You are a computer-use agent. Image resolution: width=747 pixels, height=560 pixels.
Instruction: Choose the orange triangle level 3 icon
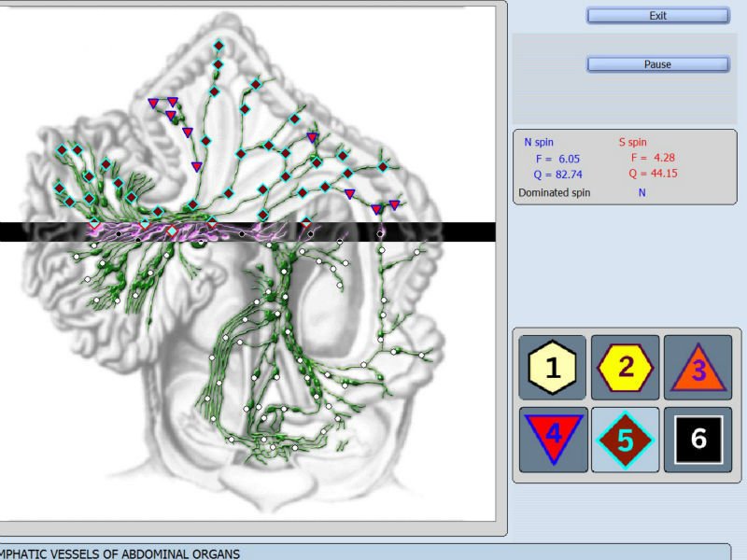click(x=698, y=368)
